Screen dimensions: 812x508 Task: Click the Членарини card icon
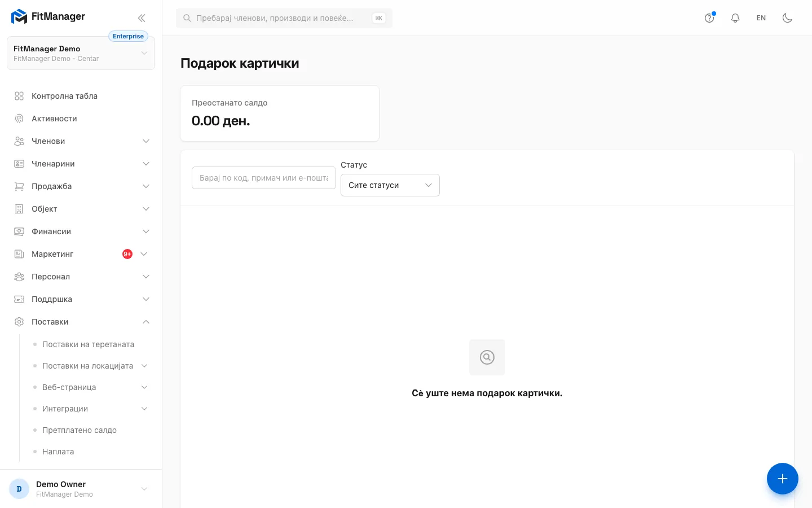[19, 164]
